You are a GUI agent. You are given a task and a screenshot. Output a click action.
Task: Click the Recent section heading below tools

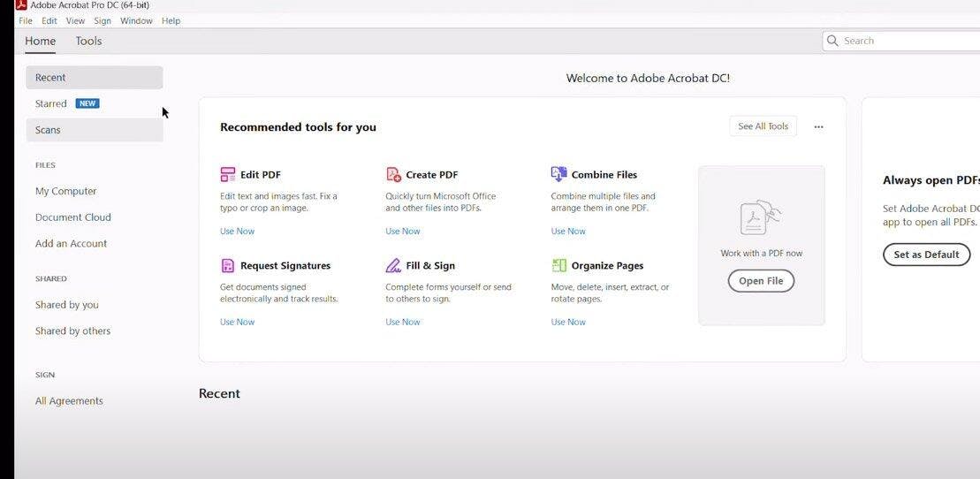(219, 393)
